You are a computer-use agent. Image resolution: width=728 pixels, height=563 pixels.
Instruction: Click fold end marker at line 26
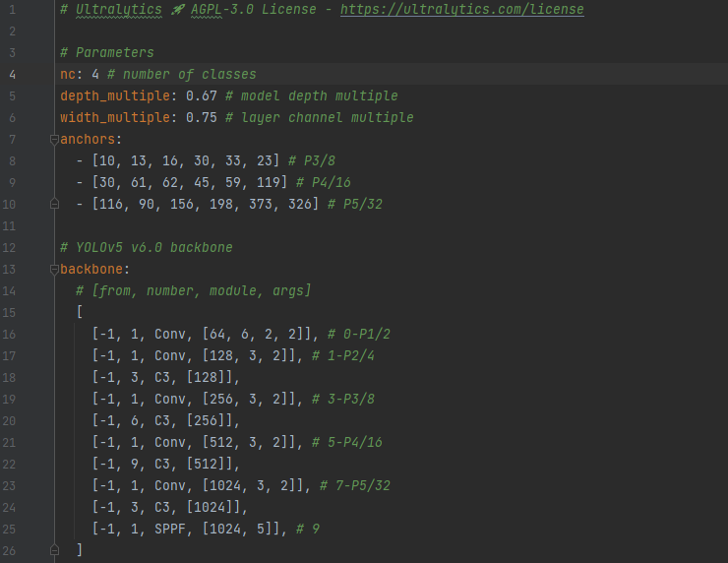pos(54,550)
